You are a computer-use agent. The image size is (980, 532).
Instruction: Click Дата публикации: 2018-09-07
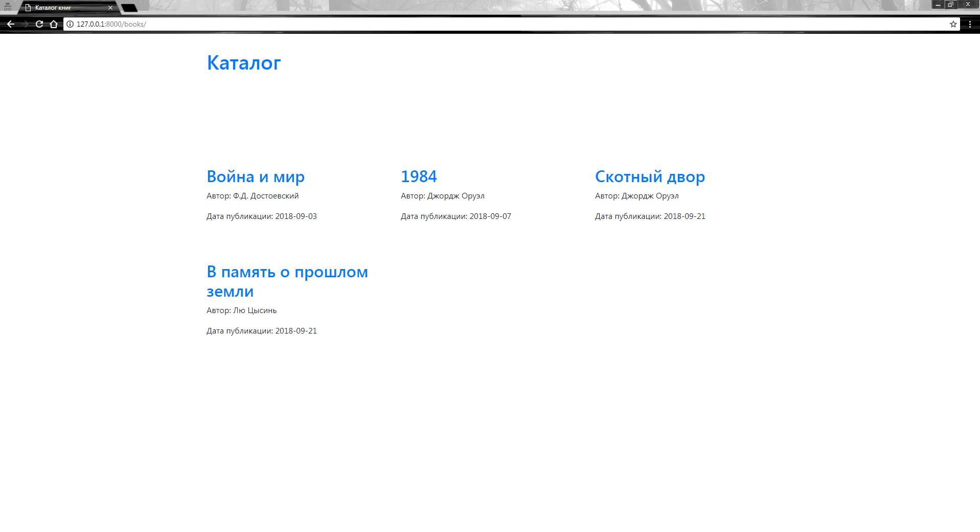coord(456,216)
